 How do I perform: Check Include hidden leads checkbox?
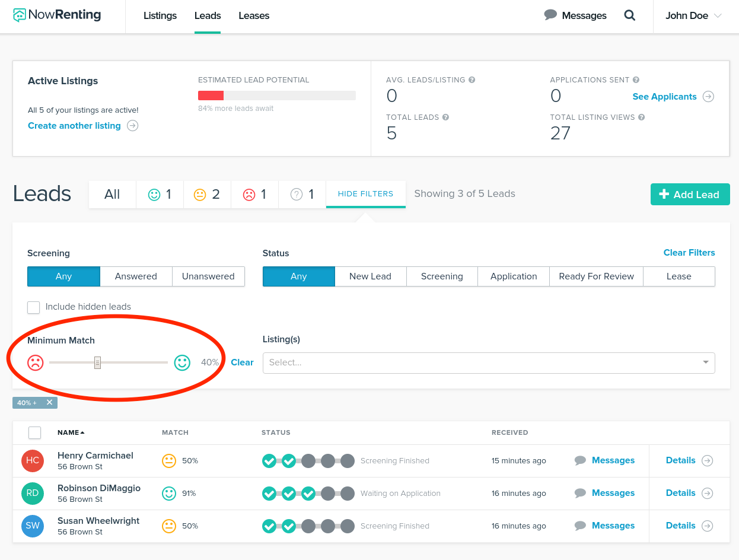34,307
